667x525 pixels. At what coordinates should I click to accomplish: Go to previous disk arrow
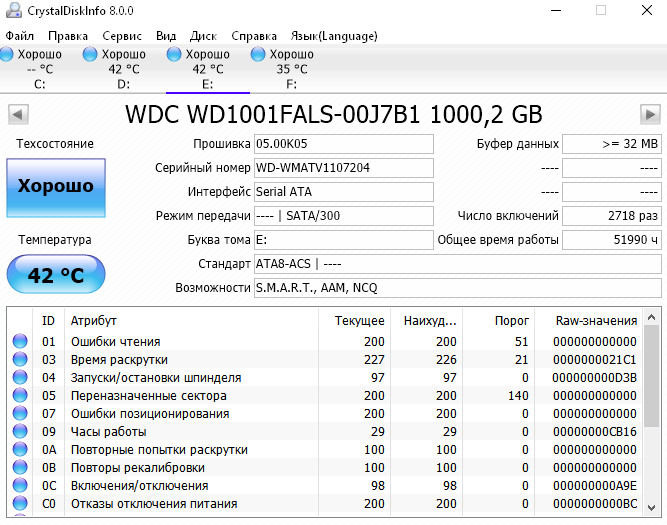tap(18, 114)
